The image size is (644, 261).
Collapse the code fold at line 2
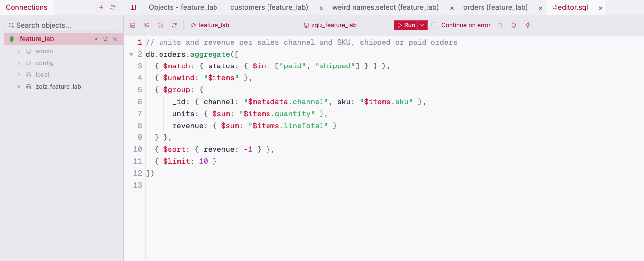[131, 54]
